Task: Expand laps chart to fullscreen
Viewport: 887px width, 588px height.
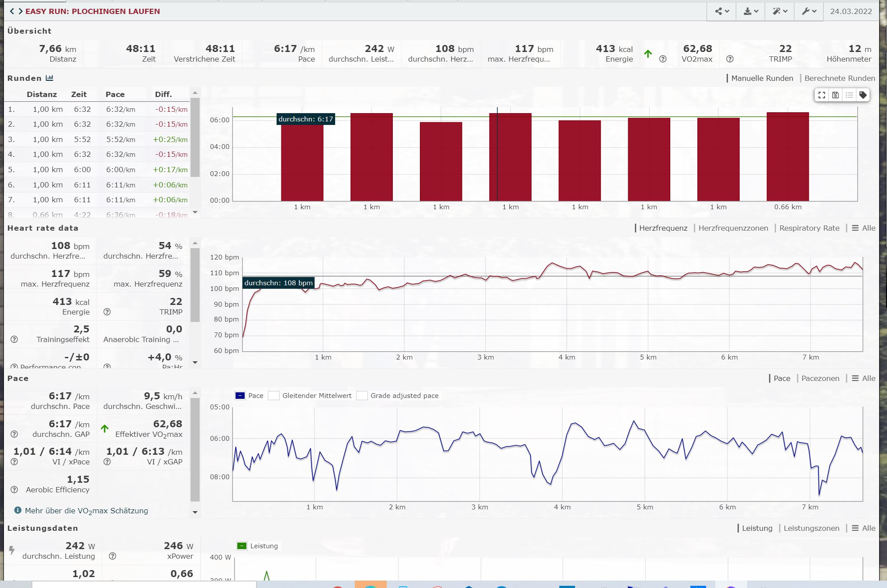Action: pyautogui.click(x=821, y=95)
